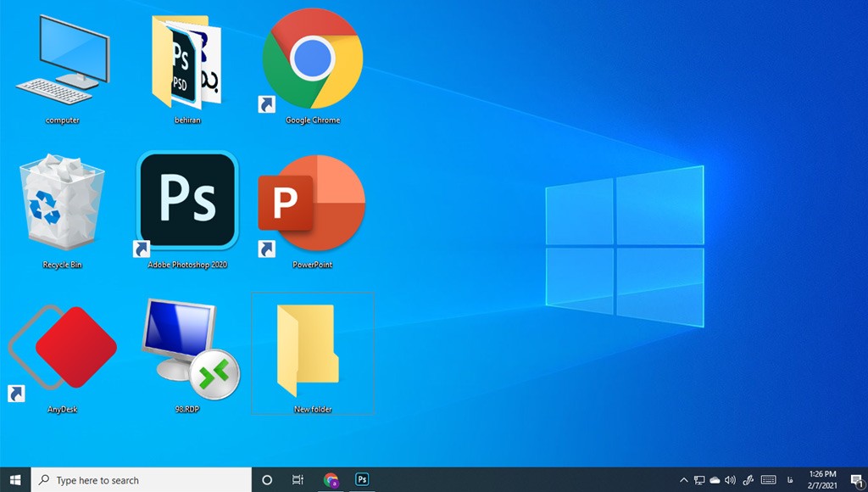Click the Type here to search box
Image resolution: width=868 pixels, height=492 pixels.
point(142,479)
